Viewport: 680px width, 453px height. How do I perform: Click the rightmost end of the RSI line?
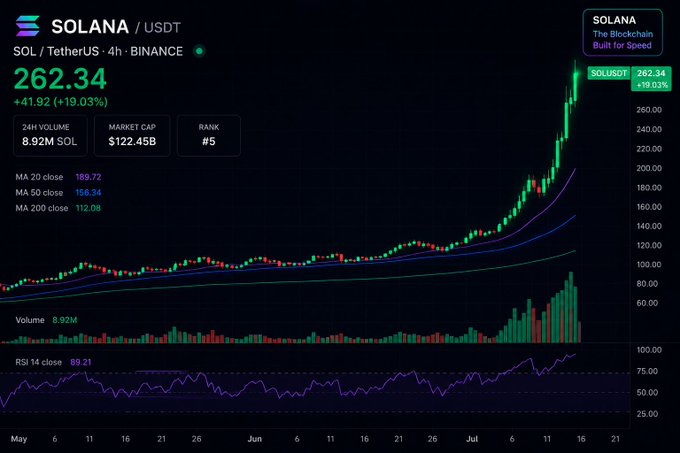pos(575,354)
